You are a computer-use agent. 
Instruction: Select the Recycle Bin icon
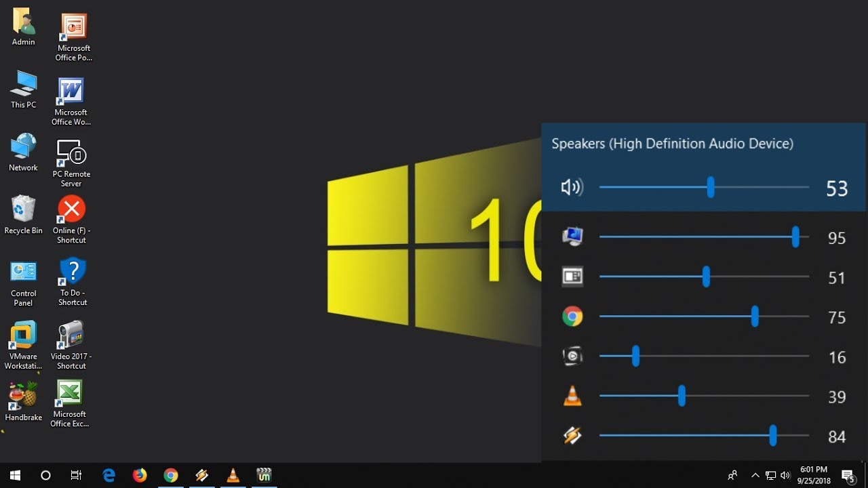(24, 216)
